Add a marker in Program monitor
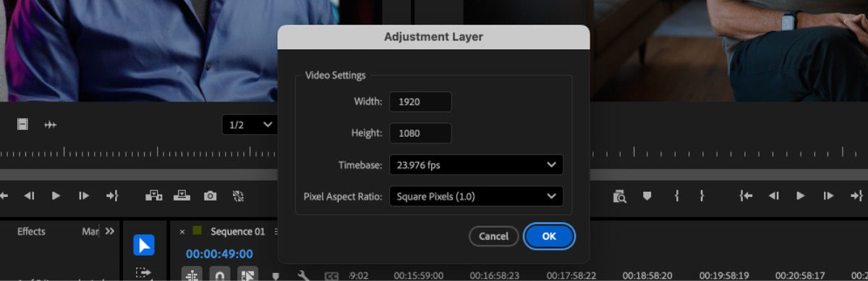Image resolution: width=868 pixels, height=281 pixels. tap(647, 196)
